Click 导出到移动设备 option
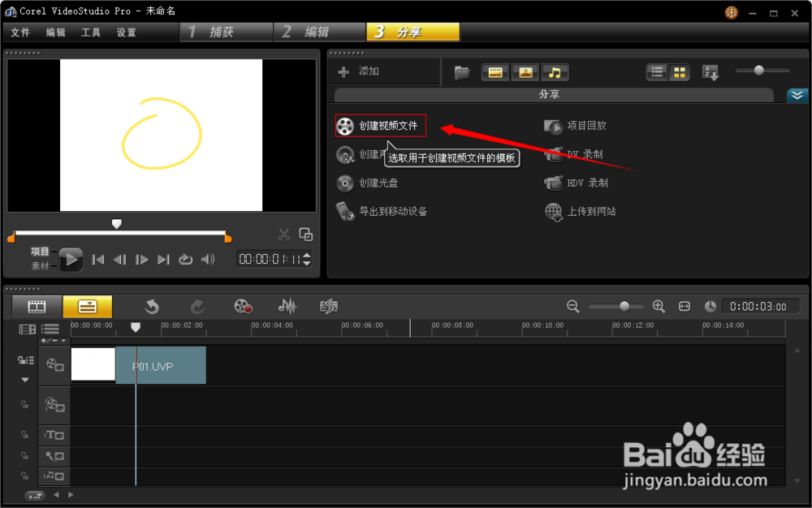812x508 pixels. (x=382, y=212)
